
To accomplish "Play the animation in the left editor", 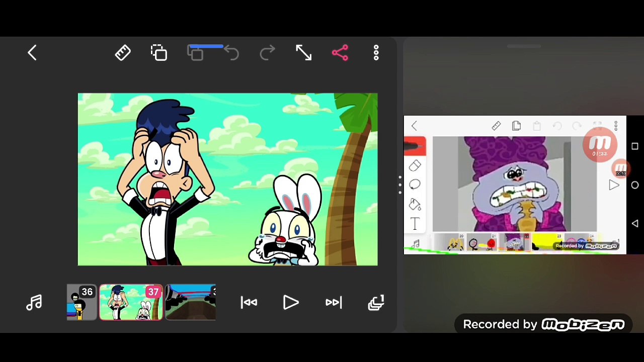I will [291, 302].
